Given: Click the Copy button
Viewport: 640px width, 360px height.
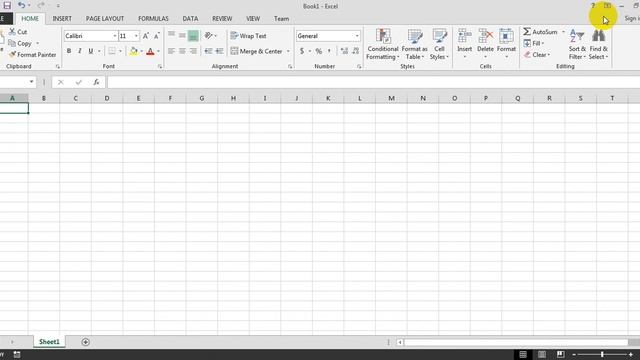Looking at the screenshot, I should (20, 43).
